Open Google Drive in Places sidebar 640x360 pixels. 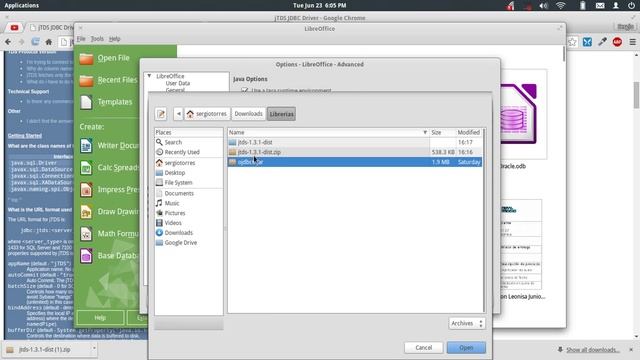[189, 242]
